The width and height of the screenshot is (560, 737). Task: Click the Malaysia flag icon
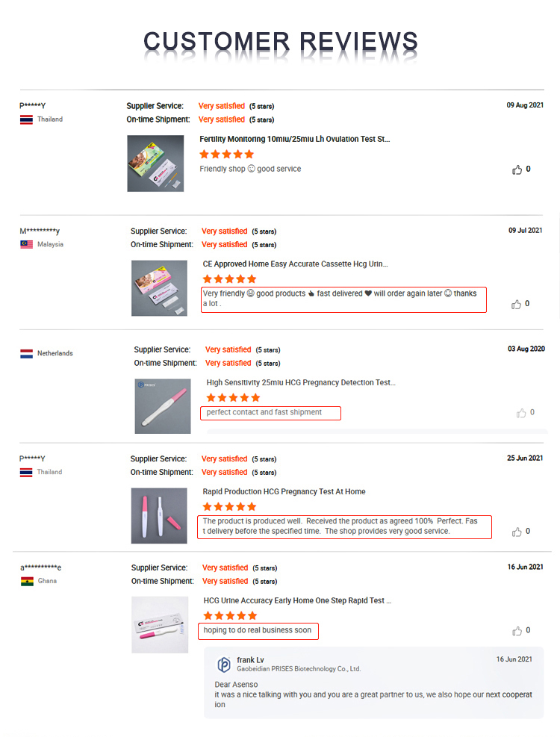point(26,244)
